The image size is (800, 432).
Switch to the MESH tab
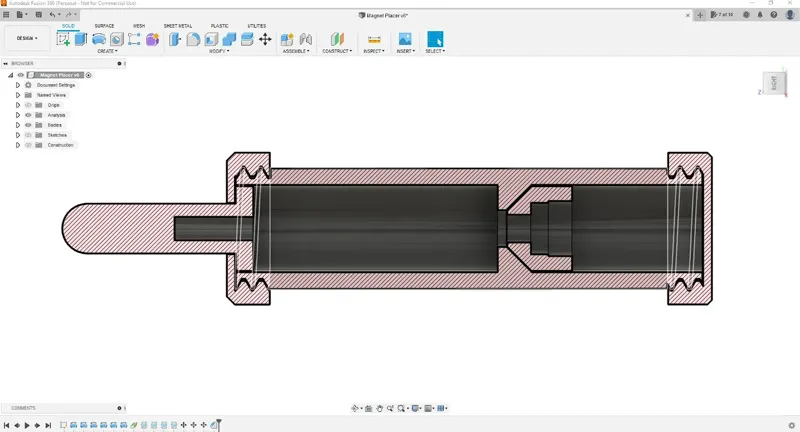139,26
